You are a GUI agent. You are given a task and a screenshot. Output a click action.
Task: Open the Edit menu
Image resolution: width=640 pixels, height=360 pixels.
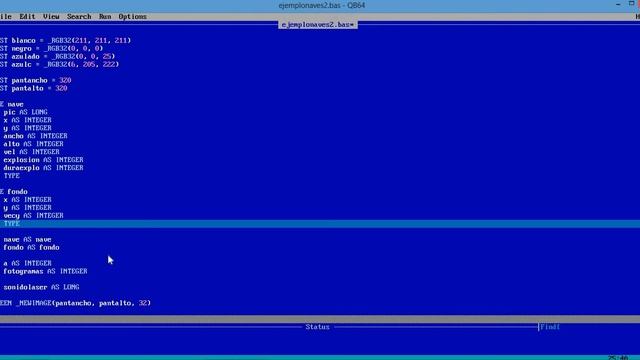click(27, 17)
